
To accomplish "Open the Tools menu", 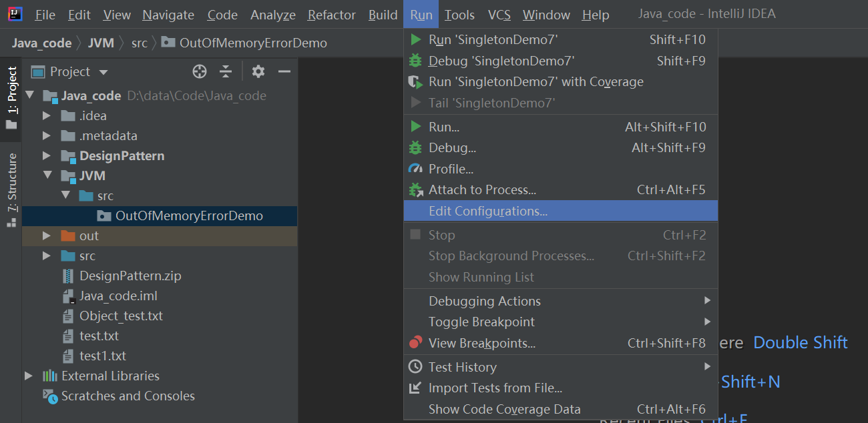I will tap(459, 14).
